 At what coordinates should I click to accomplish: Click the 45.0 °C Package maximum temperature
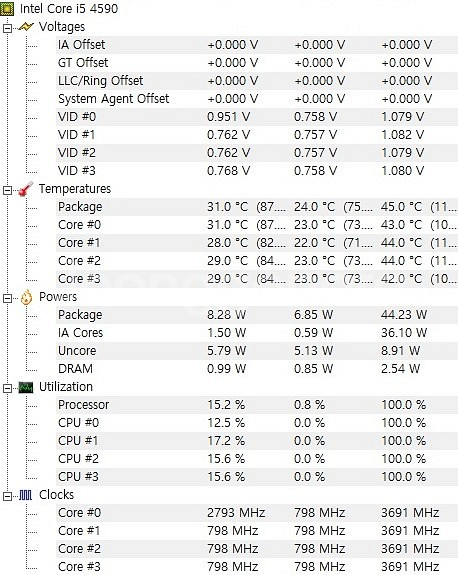(402, 207)
